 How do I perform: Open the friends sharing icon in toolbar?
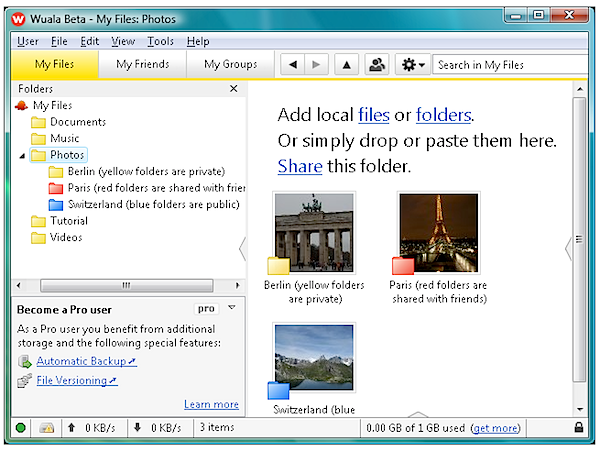pyautogui.click(x=377, y=64)
